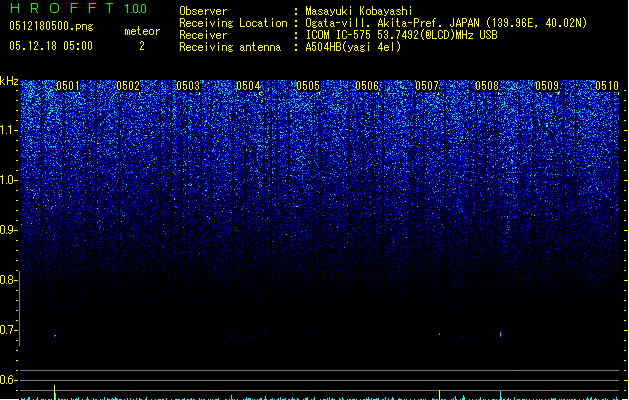Viewport: 629px width, 400px height.
Task: Click the 0510 time marker label
Action: [607, 86]
